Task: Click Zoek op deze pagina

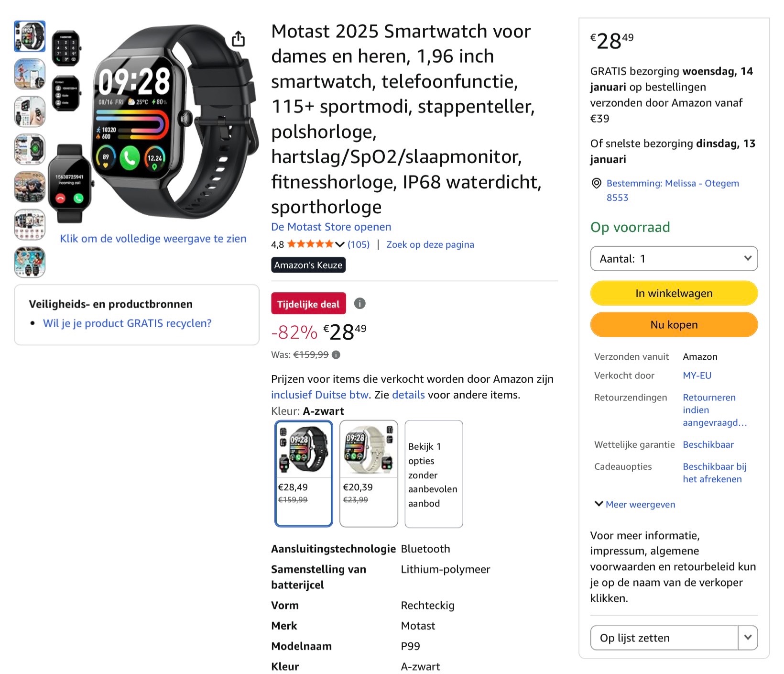Action: click(430, 244)
